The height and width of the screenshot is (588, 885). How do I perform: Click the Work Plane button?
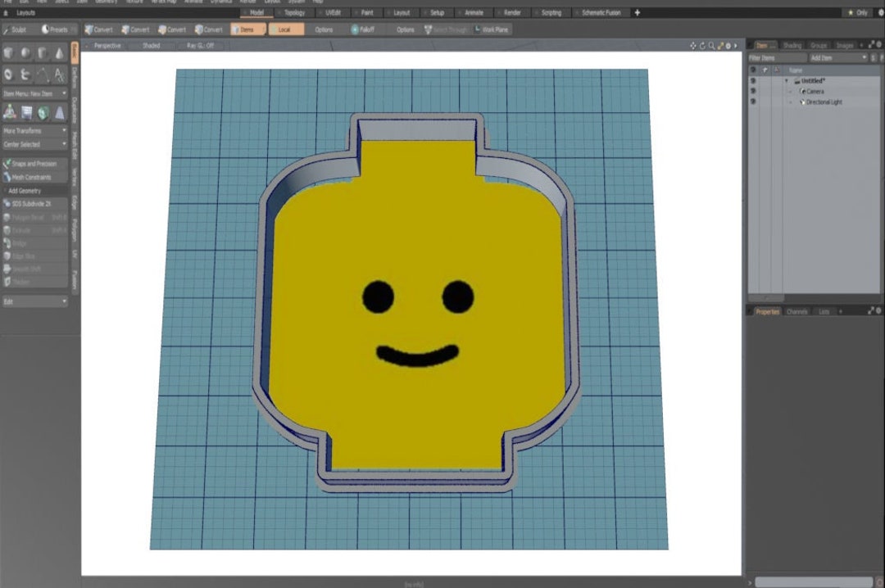point(492,29)
